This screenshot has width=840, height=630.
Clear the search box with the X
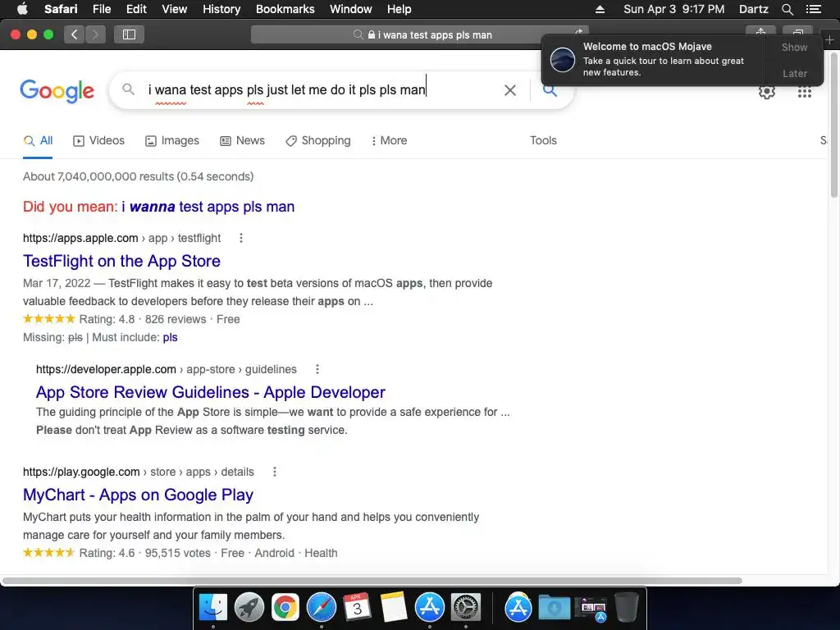click(x=510, y=90)
